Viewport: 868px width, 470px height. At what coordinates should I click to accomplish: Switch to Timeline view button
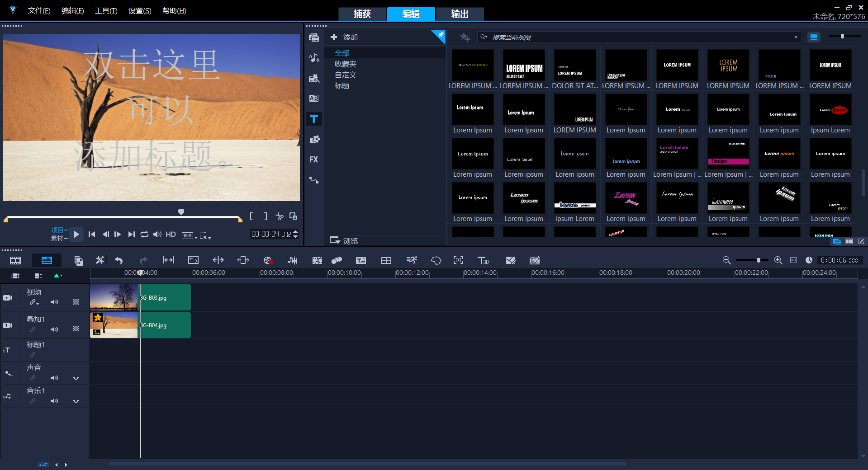click(47, 260)
